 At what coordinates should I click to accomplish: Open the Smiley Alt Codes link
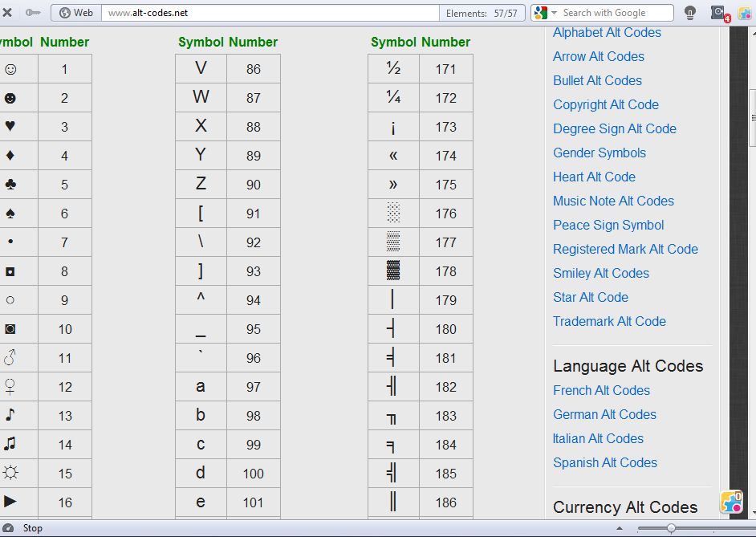click(x=600, y=273)
